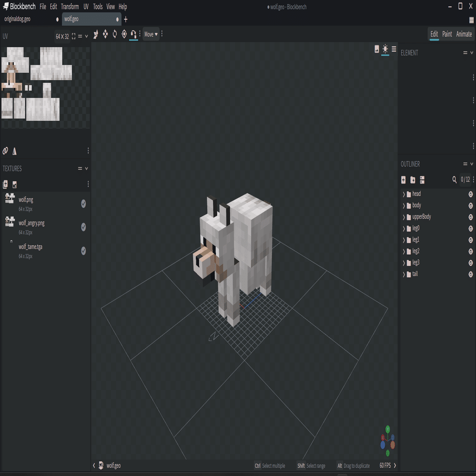Image resolution: width=476 pixels, height=476 pixels.
Task: Toggle visibility of leg0 group
Action: point(471,228)
